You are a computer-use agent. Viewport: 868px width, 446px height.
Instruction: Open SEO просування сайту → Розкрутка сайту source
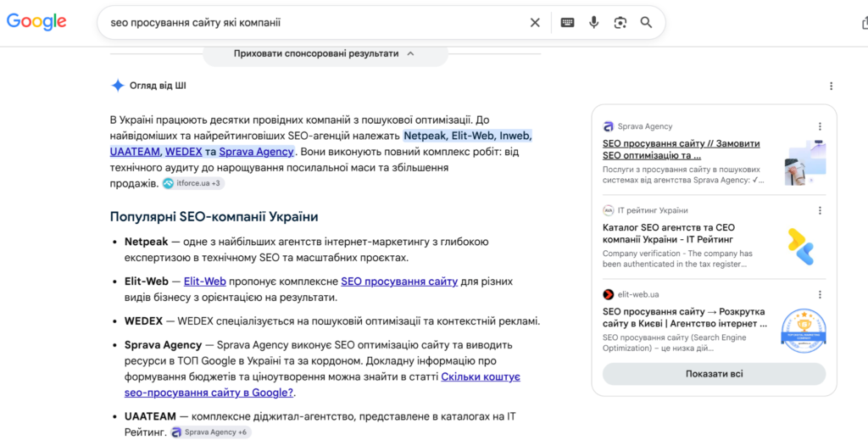pos(684,317)
